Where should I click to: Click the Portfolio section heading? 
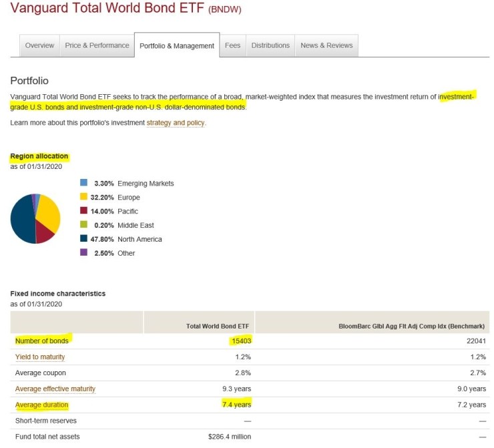pos(29,81)
